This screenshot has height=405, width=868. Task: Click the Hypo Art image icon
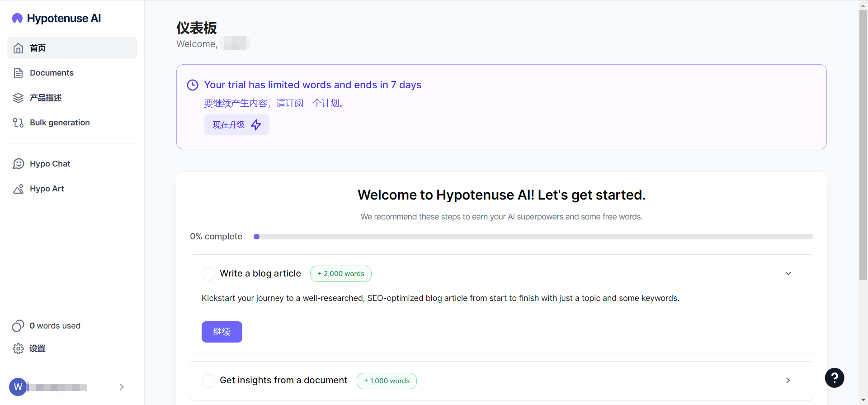point(18,189)
